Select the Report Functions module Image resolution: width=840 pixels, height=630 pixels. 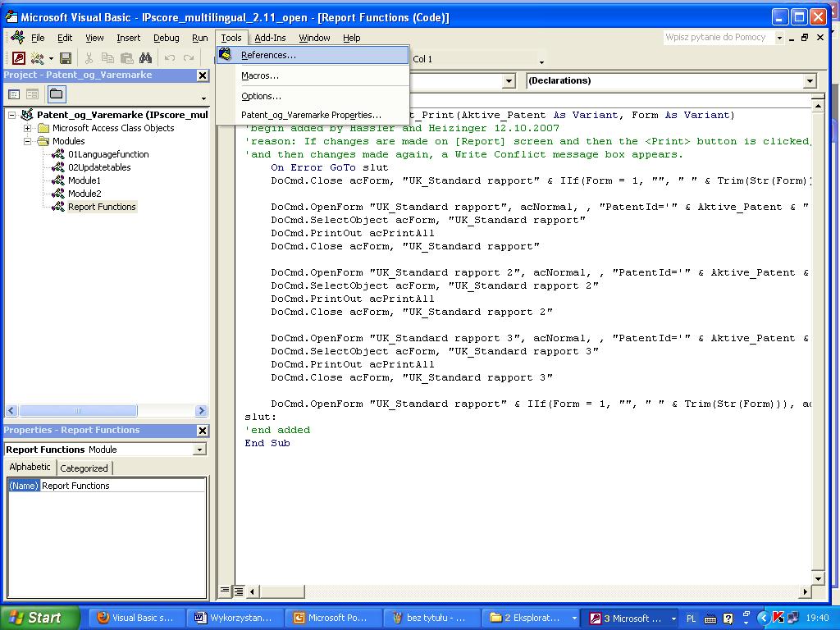pos(102,207)
